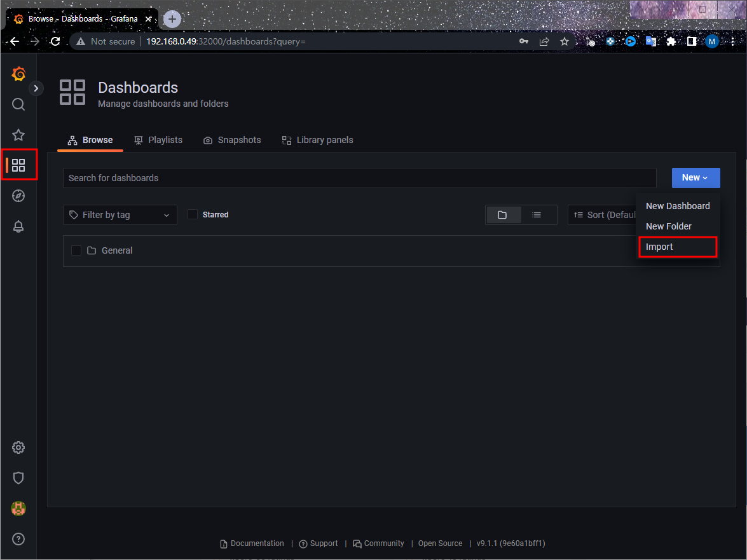Choose New Dashboard from the menu
The image size is (747, 560).
coord(678,206)
